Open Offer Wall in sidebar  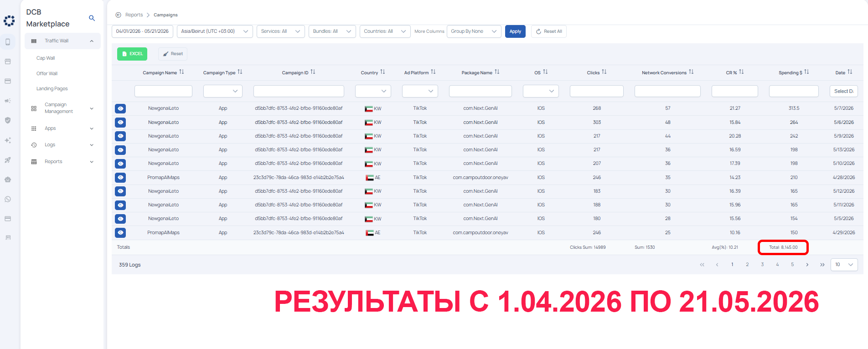click(x=47, y=74)
